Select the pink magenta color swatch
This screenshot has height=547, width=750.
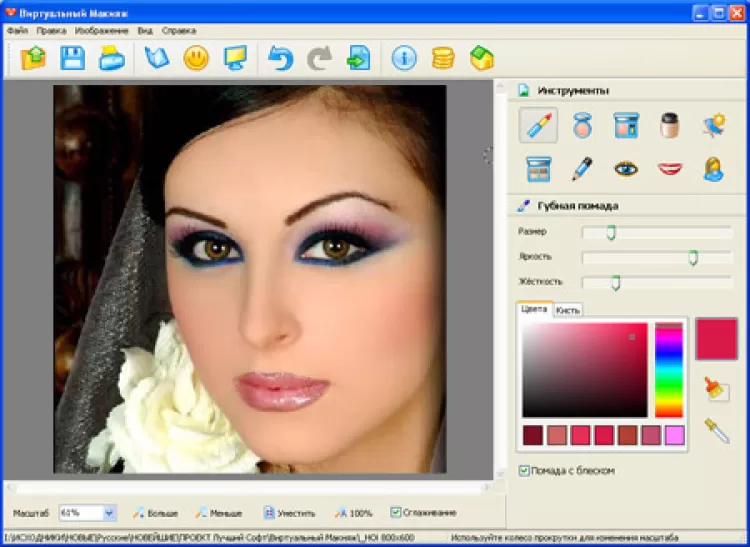coord(674,436)
